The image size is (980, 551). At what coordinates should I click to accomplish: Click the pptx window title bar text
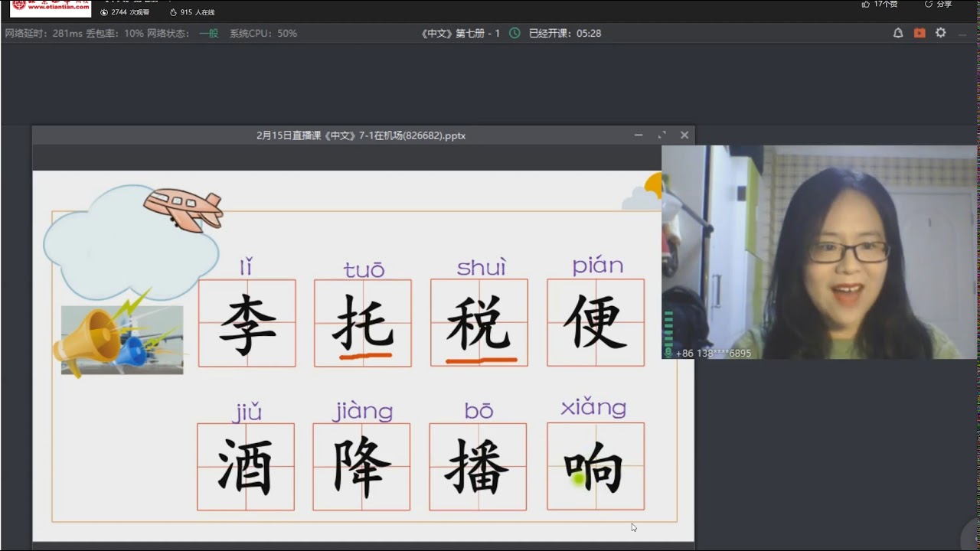click(361, 135)
